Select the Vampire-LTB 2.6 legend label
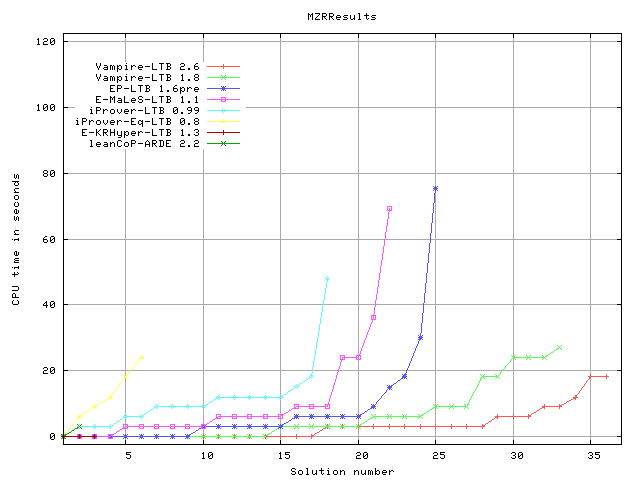 147,66
